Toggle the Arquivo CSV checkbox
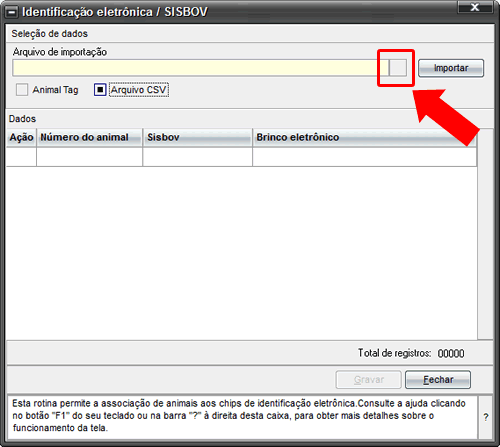 click(100, 90)
